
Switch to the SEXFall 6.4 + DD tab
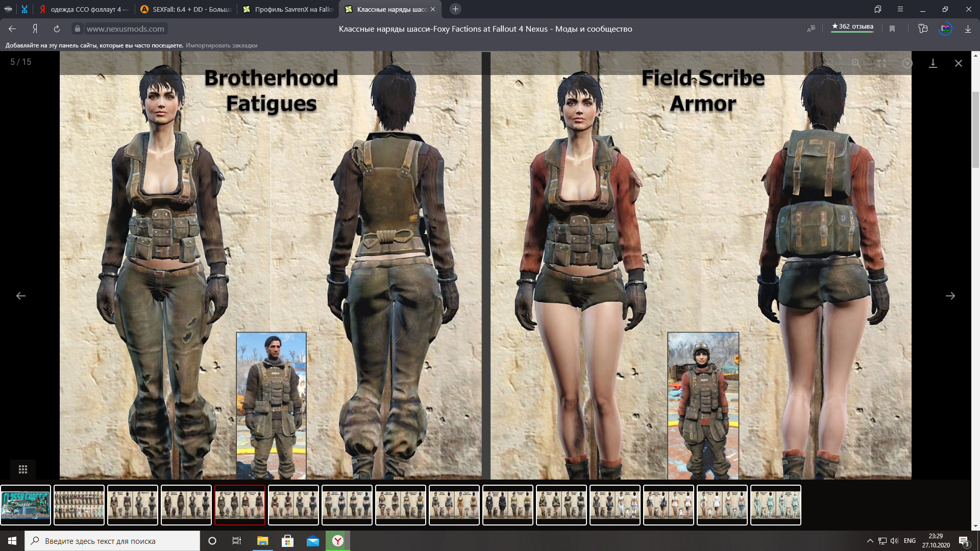tap(186, 9)
